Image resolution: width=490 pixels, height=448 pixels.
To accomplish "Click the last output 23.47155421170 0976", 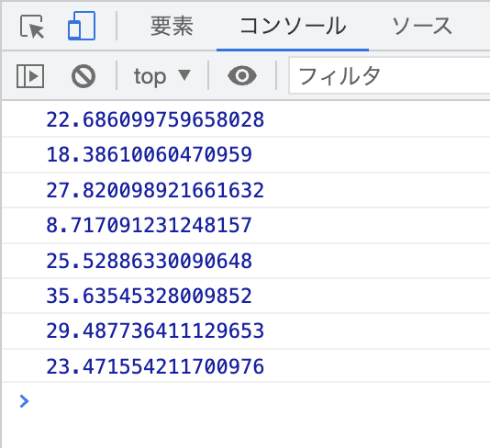I will click(x=155, y=366).
